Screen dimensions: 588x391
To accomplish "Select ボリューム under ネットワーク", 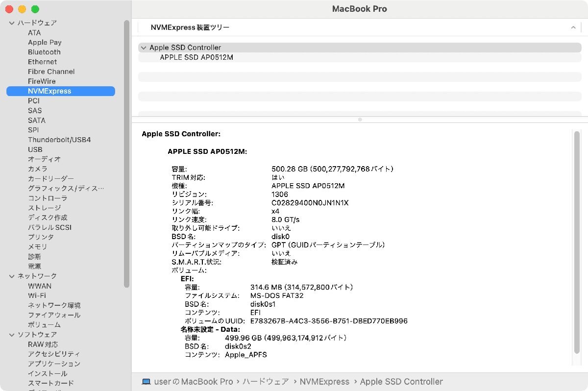I will click(x=44, y=324).
